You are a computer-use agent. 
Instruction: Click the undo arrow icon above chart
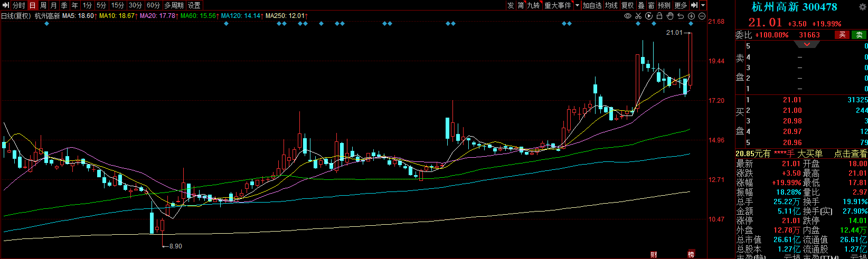point(681,16)
